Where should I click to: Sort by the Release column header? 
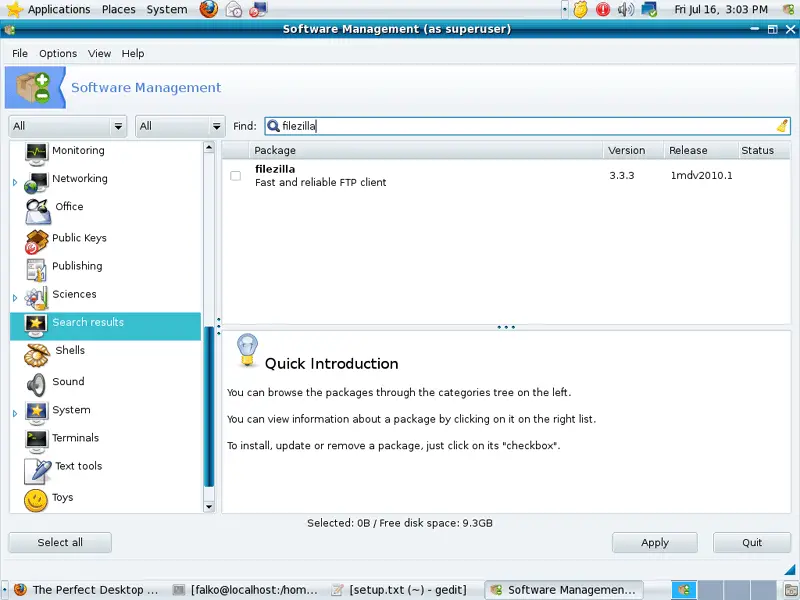point(699,150)
